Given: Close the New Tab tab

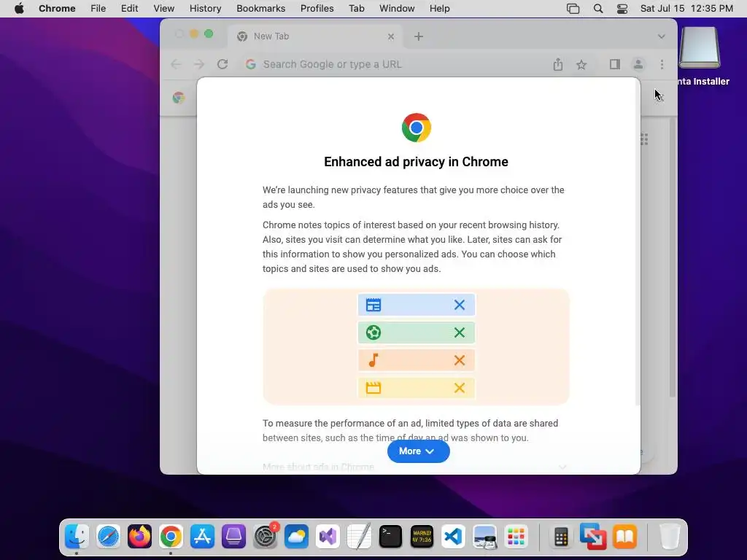Looking at the screenshot, I should coord(391,36).
